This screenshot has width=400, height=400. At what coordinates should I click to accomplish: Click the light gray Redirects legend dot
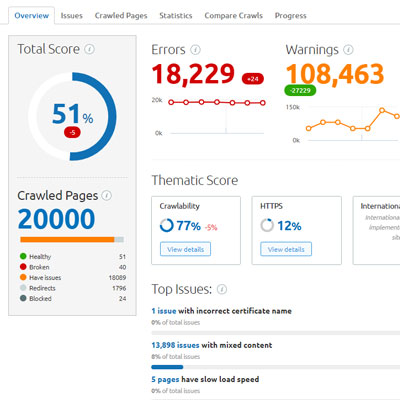[x=23, y=288]
